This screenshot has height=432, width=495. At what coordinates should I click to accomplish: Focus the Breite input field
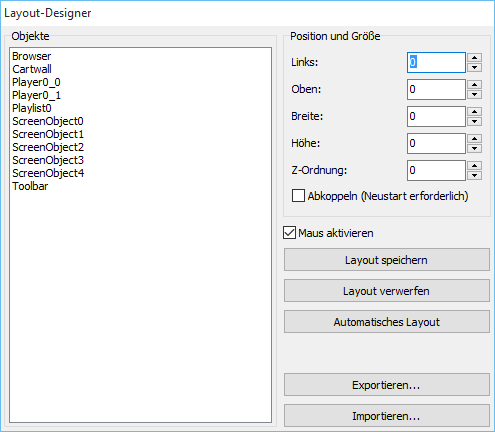tap(436, 116)
